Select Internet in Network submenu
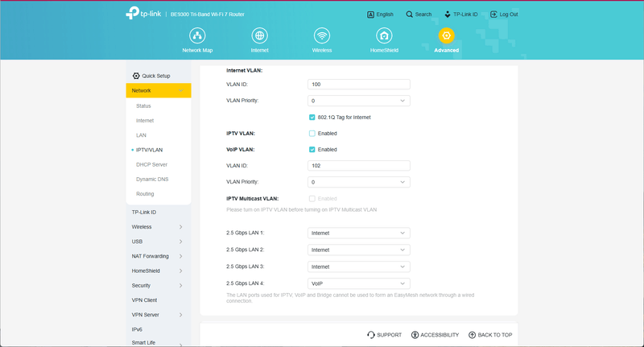644x347 pixels. point(145,121)
